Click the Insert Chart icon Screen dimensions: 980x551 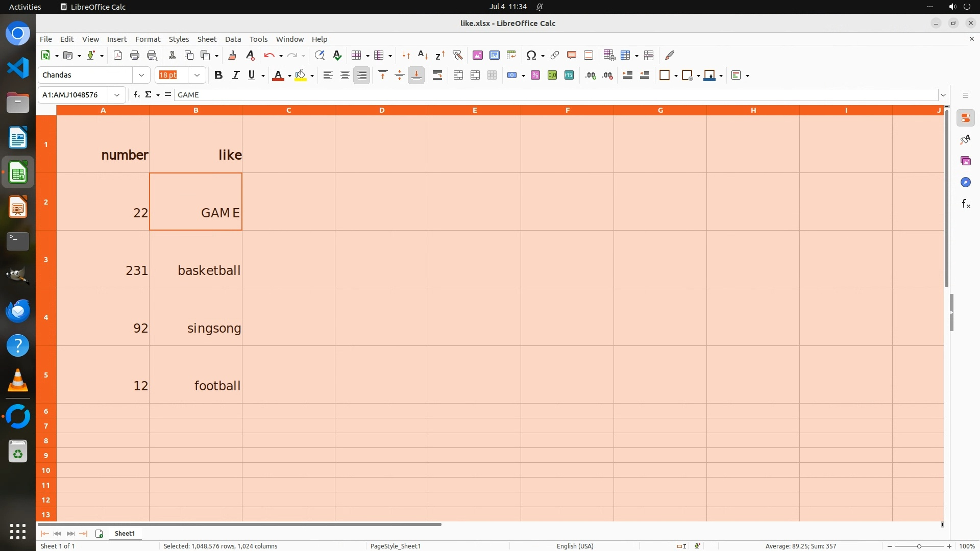click(x=494, y=55)
